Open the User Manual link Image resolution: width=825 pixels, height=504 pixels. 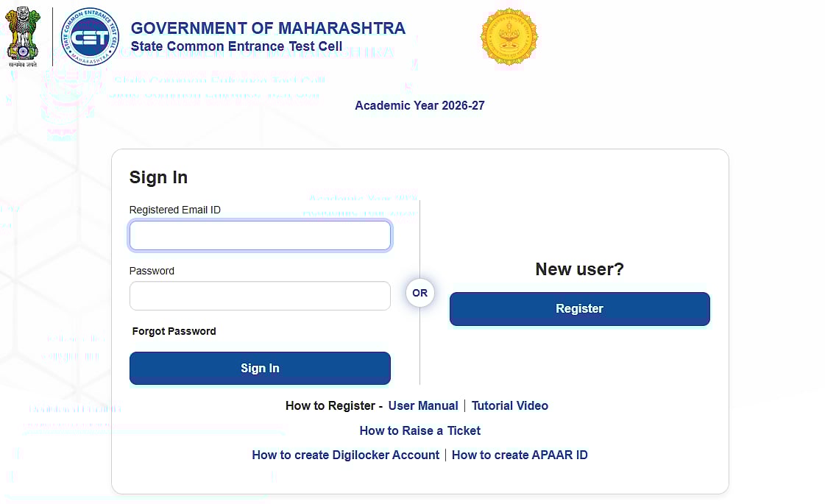[423, 406]
